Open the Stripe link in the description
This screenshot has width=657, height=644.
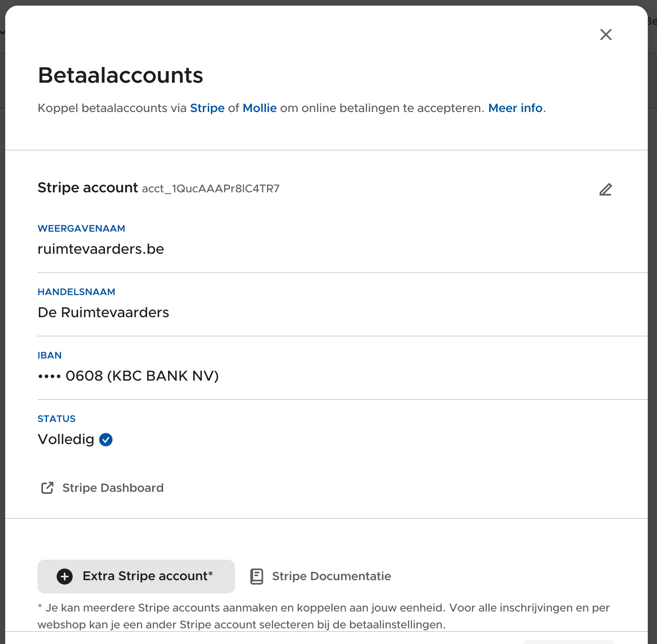tap(207, 108)
